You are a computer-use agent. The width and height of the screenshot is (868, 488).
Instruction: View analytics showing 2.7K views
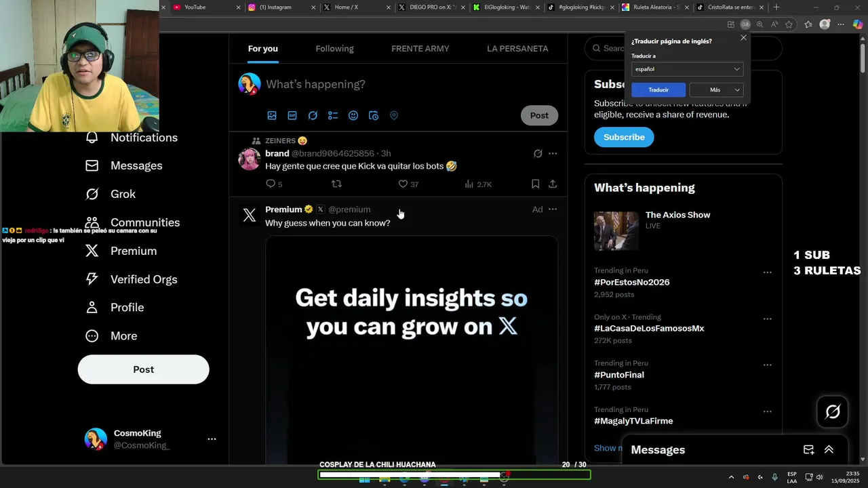point(478,184)
